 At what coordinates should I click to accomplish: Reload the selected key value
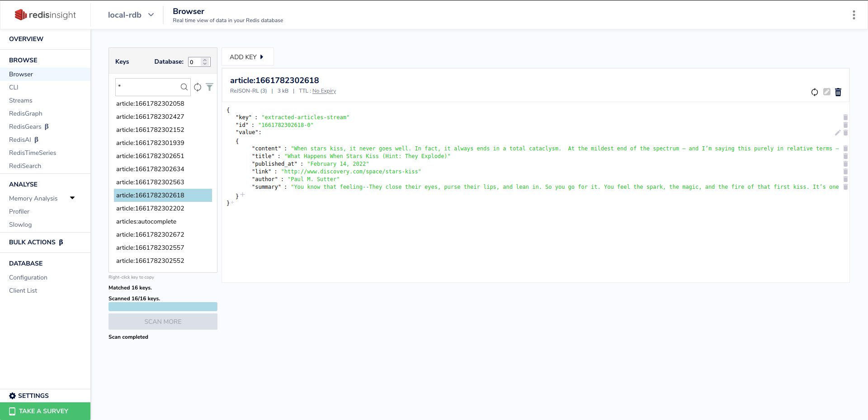pyautogui.click(x=815, y=92)
